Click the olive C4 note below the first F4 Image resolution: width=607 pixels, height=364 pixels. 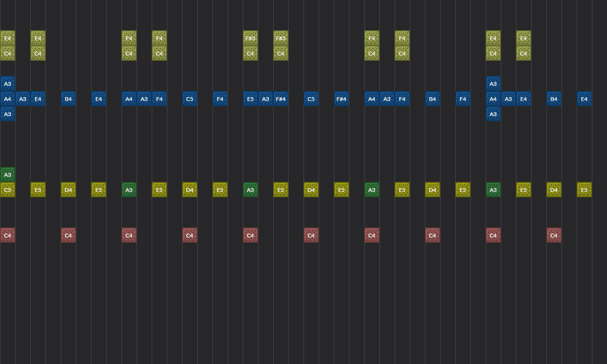(129, 54)
